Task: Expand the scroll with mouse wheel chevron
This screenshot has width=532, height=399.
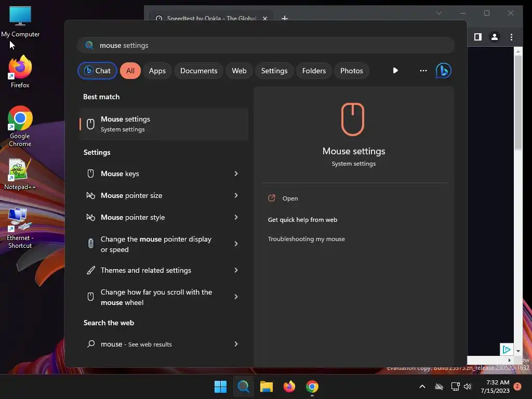Action: tap(236, 297)
